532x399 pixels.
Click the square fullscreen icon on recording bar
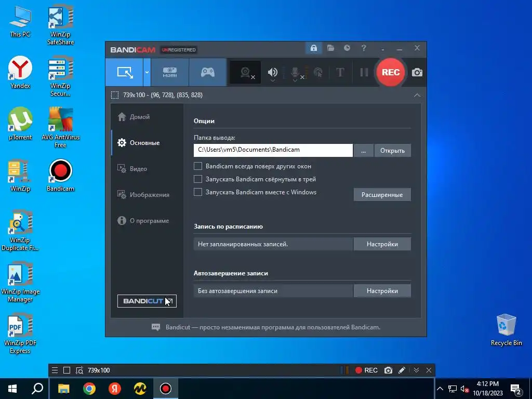click(x=67, y=370)
